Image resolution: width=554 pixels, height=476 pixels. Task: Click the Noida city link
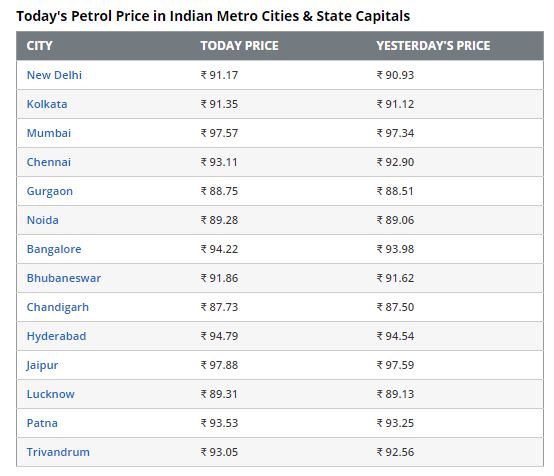43,220
